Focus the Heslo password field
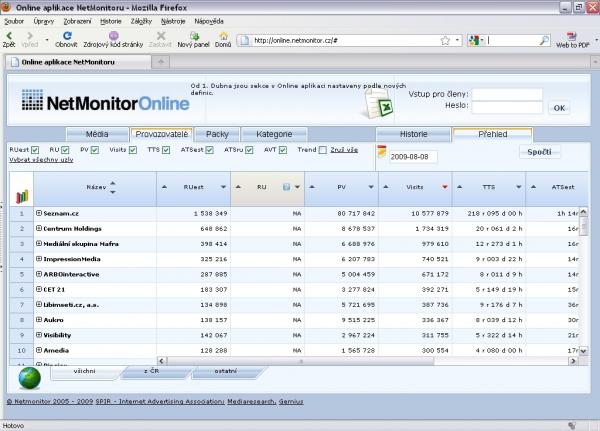 pos(507,107)
